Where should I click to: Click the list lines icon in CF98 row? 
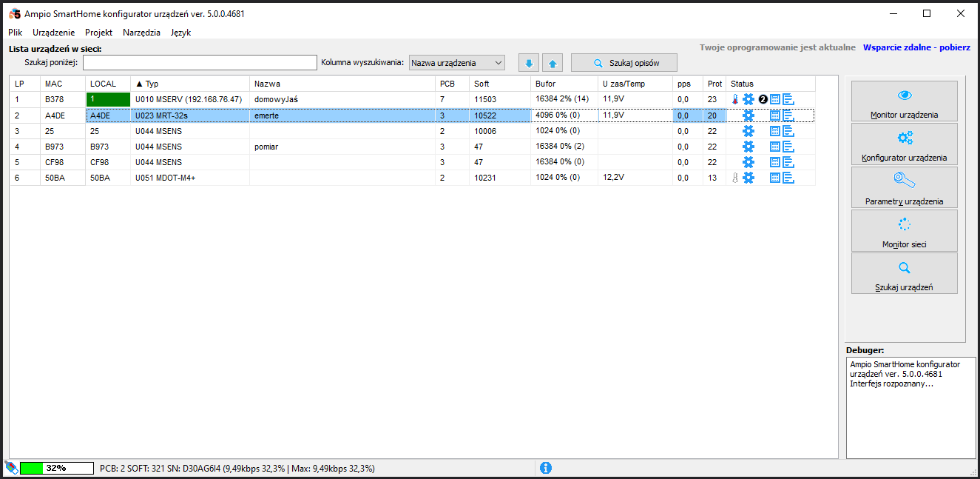click(788, 162)
